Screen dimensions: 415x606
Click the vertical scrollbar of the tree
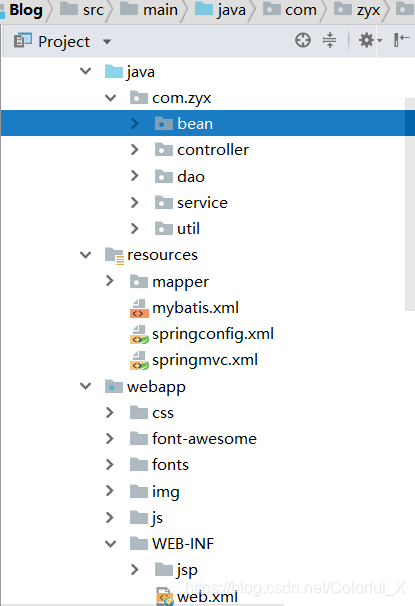click(410, 204)
